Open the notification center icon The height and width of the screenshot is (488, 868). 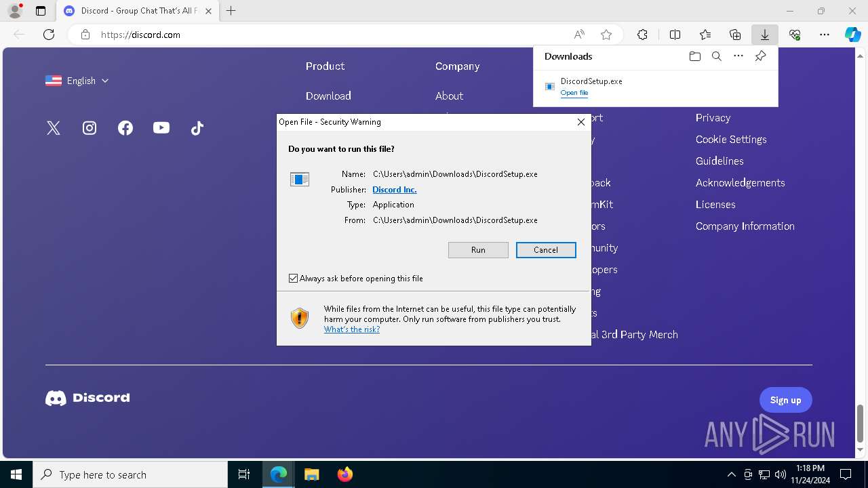[x=846, y=474]
